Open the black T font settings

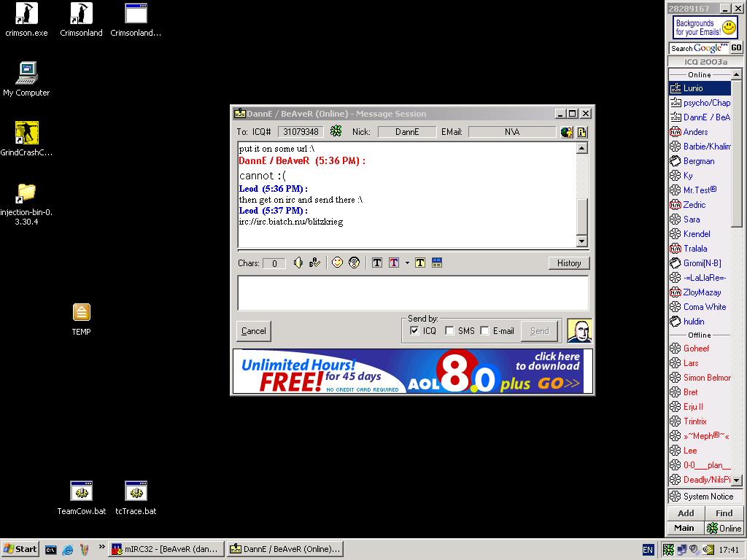(x=377, y=262)
